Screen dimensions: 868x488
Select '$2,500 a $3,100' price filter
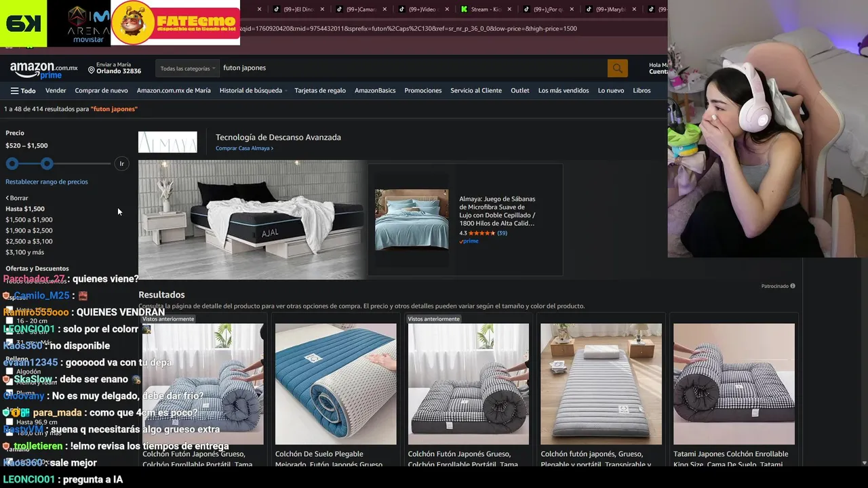tap(29, 241)
